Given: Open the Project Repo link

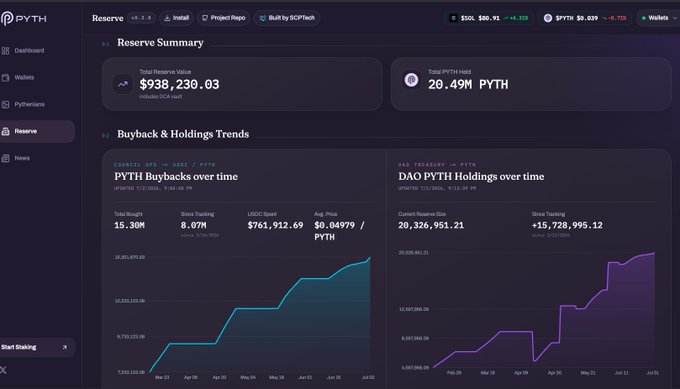Looking at the screenshot, I should coord(223,18).
